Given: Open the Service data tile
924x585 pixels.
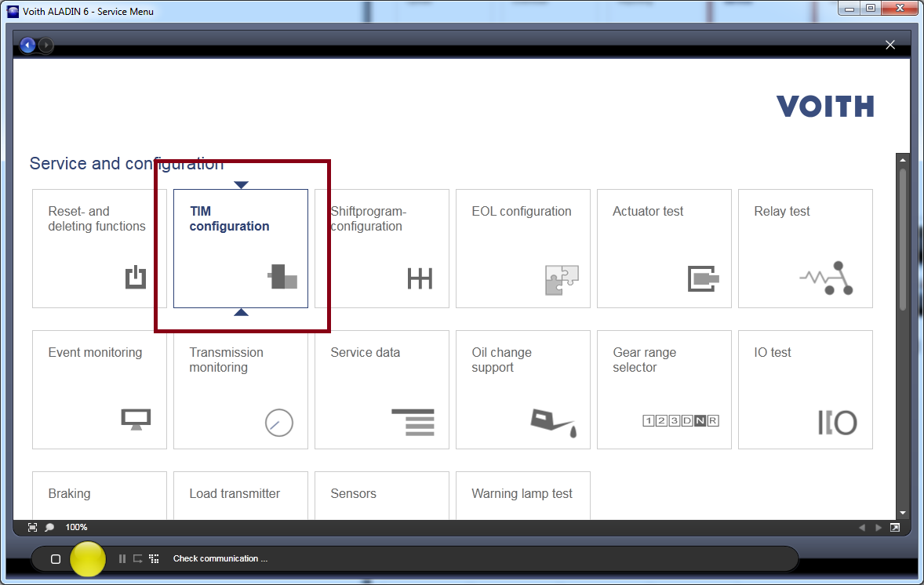Looking at the screenshot, I should click(x=382, y=390).
